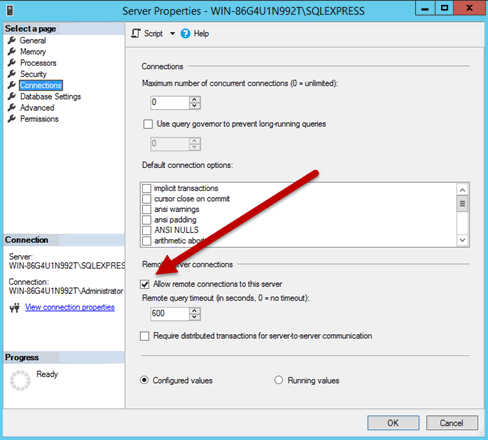Click the Script toolbar icon
The width and height of the screenshot is (488, 440).
[x=136, y=33]
